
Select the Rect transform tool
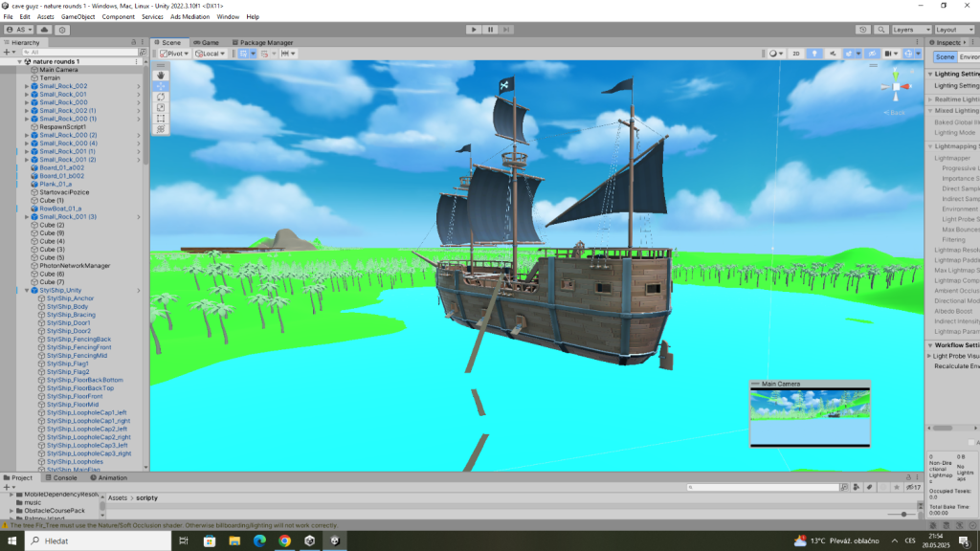point(161,118)
